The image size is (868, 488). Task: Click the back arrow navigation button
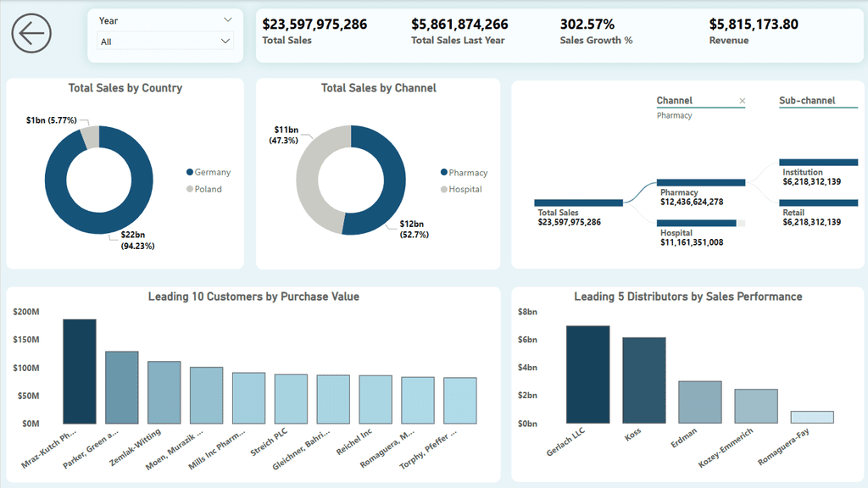31,33
